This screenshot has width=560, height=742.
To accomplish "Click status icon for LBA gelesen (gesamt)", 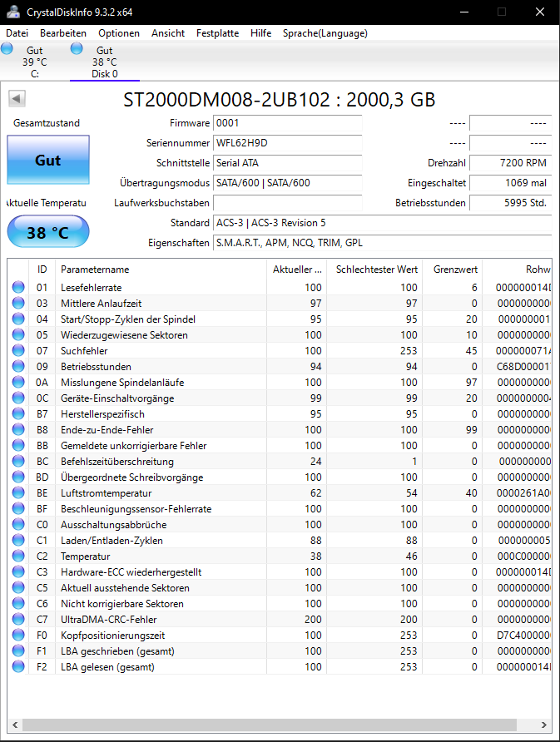I will (18, 667).
